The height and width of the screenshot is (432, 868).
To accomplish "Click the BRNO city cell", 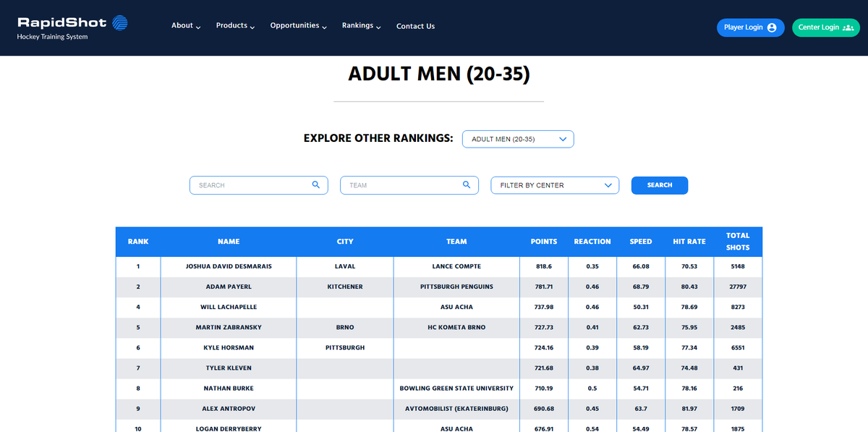I will click(345, 327).
